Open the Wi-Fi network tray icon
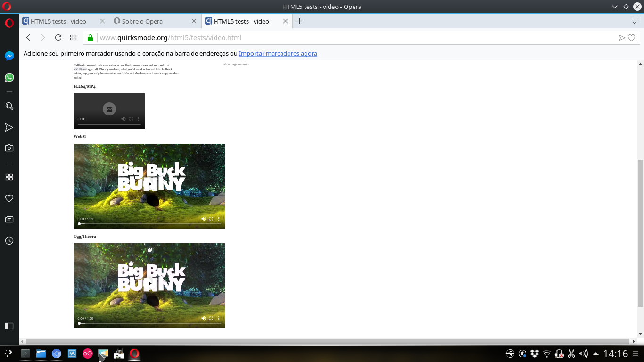The width and height of the screenshot is (644, 362). click(547, 354)
